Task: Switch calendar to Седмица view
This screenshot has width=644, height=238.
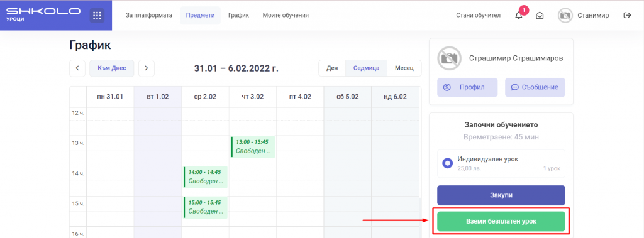Action: pyautogui.click(x=367, y=68)
